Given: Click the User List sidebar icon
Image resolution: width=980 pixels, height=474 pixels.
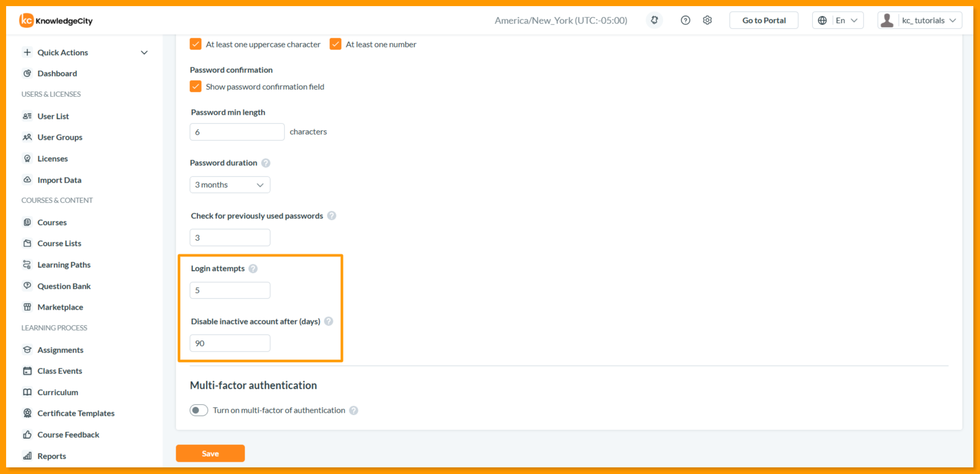Looking at the screenshot, I should coord(28,116).
